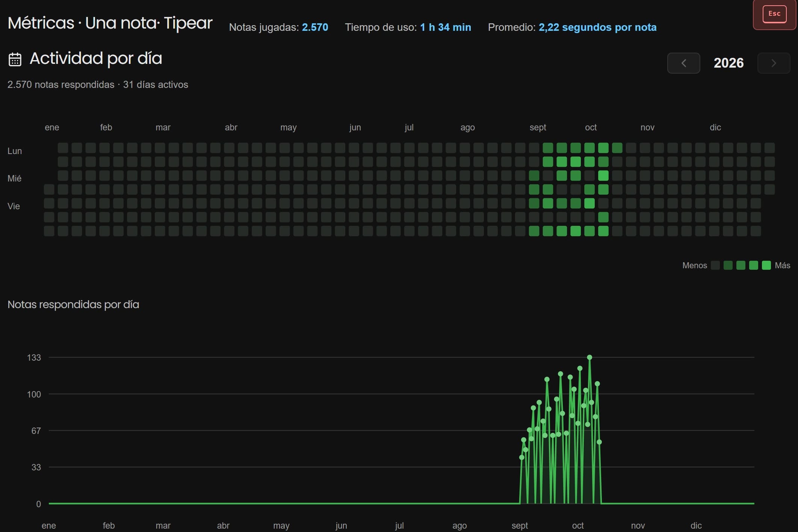Click the 2,22 segundos por nota average
The height and width of the screenshot is (532, 798).
[x=597, y=27]
